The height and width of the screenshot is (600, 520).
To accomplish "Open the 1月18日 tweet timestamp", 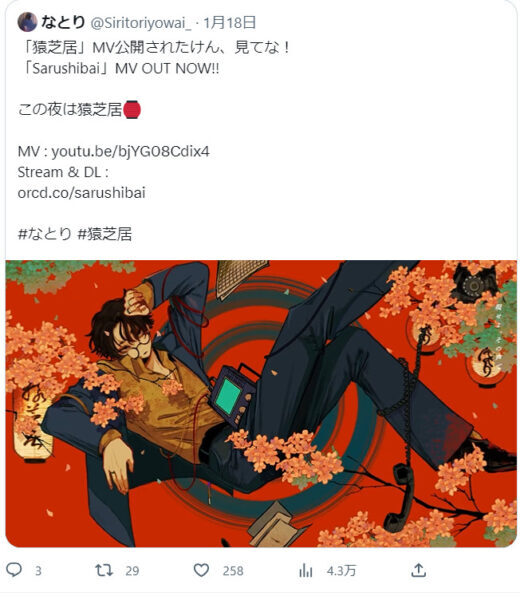I will pos(229,23).
